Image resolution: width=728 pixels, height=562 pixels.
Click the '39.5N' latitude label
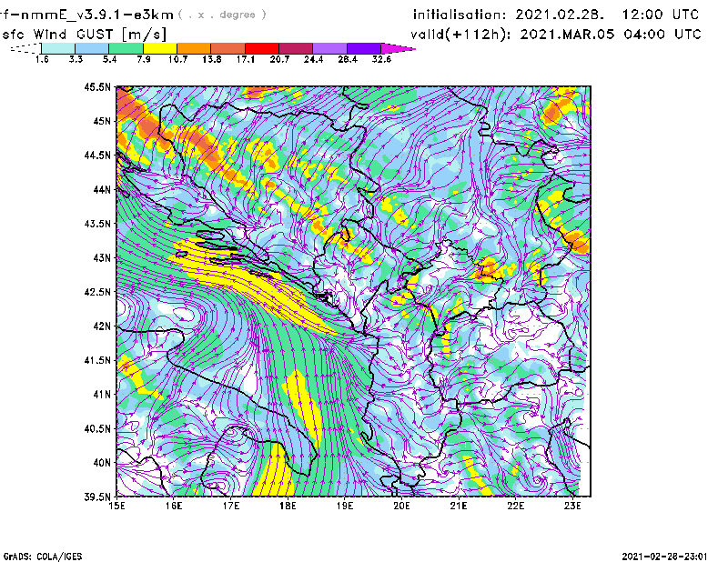click(97, 497)
